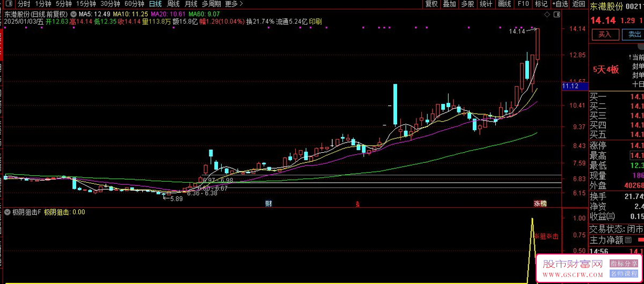Open the 多股 multi-stock view
This screenshot has height=284, width=644.
click(468, 4)
